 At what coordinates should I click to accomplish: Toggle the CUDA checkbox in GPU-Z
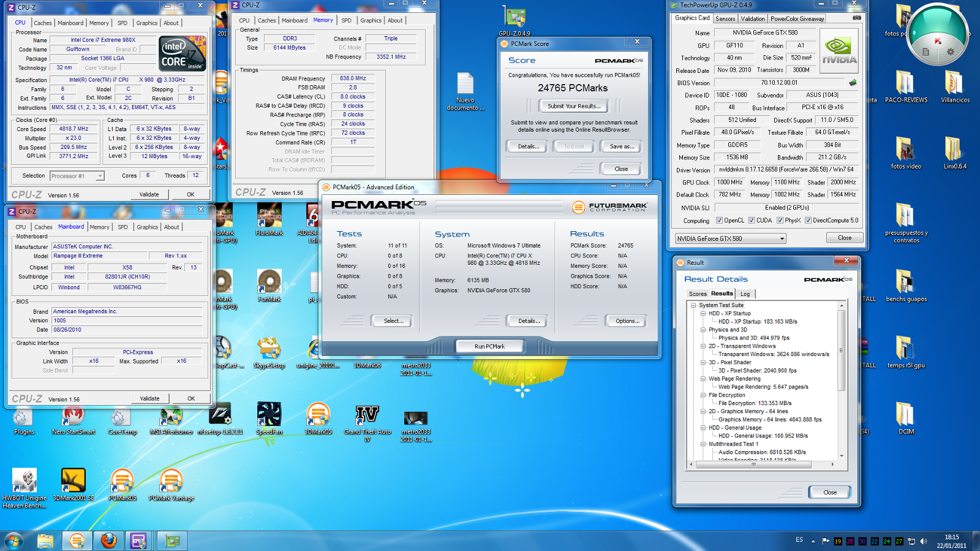(752, 221)
